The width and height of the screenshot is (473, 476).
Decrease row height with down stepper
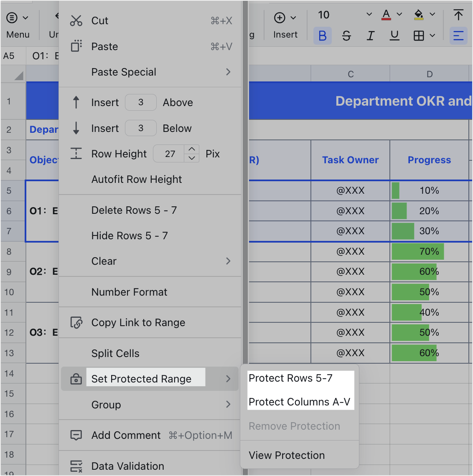click(192, 158)
